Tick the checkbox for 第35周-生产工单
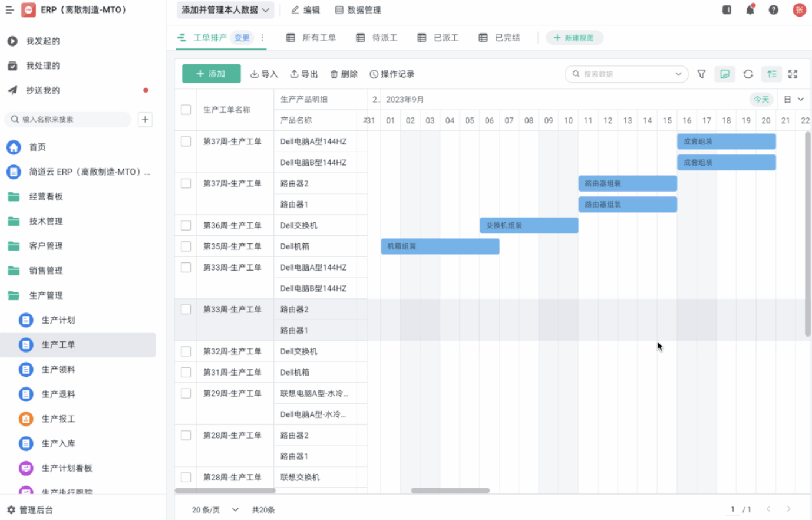The height and width of the screenshot is (520, 812). pyautogui.click(x=186, y=246)
